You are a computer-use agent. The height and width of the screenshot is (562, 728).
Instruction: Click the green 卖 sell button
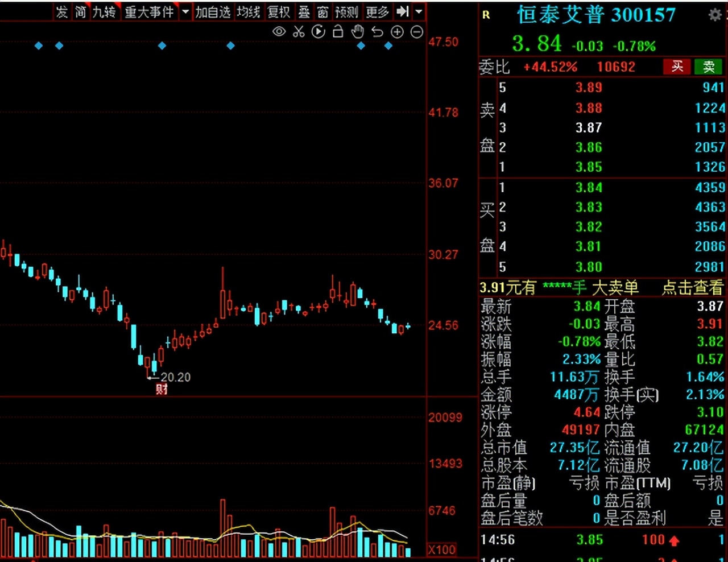(709, 67)
